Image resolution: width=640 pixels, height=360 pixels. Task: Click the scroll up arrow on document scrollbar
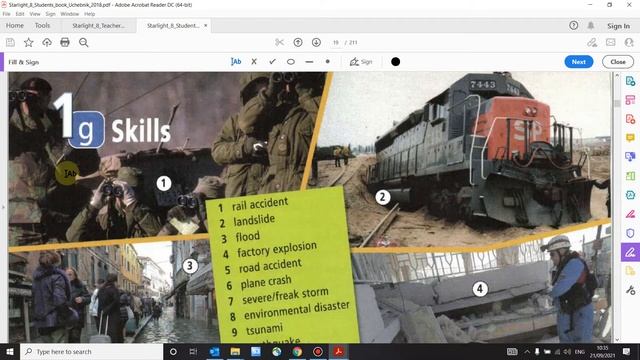click(617, 76)
